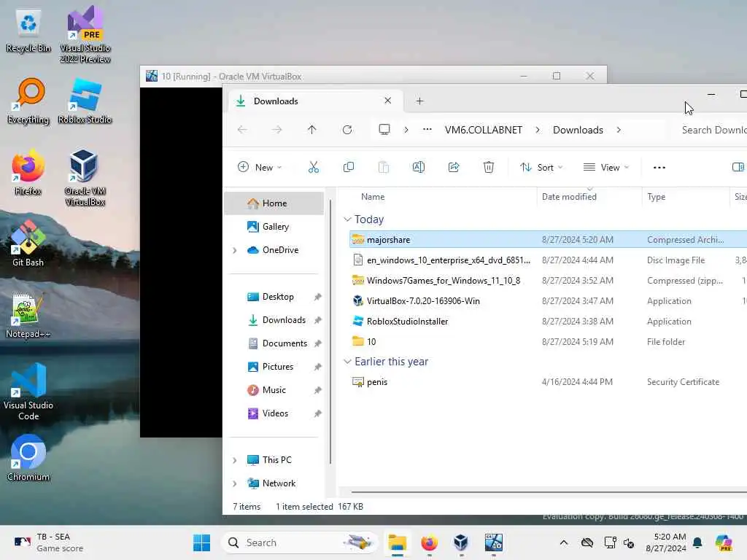Click the VirtualBox cube taskbar icon

pyautogui.click(x=461, y=542)
